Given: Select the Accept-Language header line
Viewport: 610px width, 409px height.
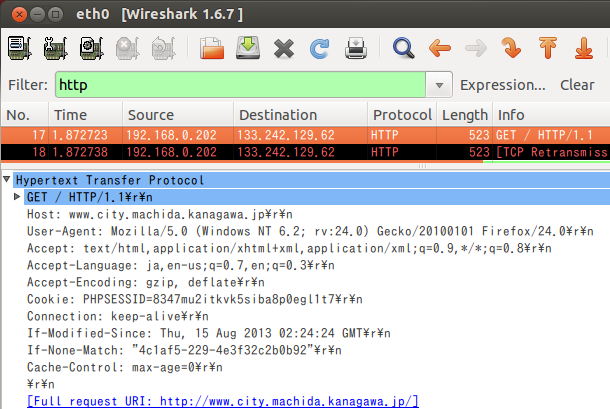Looking at the screenshot, I should 181,265.
